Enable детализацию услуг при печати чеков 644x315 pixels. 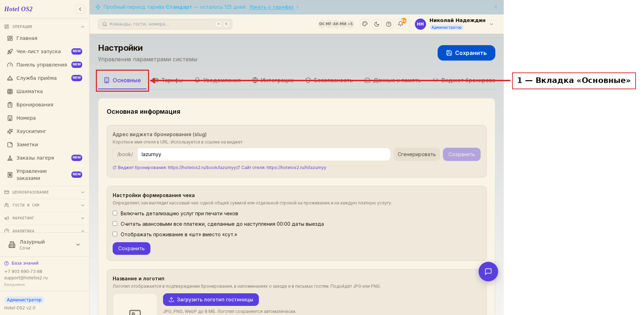pos(115,213)
